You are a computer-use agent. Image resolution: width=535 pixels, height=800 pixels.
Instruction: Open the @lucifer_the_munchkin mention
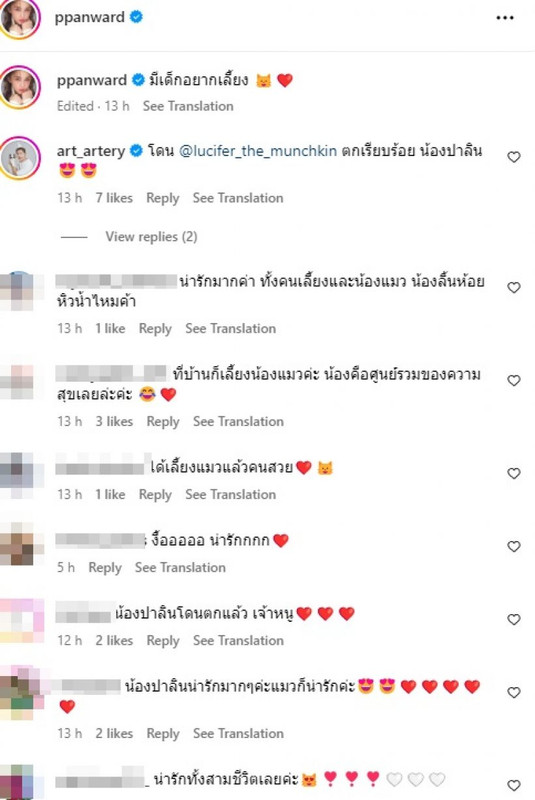click(258, 151)
